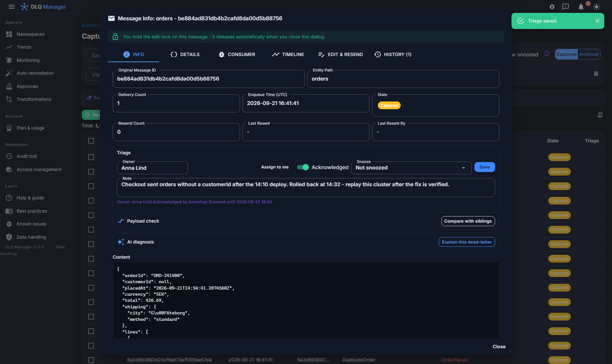Open Audit trail page
Screen dimensions: 612x364
click(x=27, y=156)
